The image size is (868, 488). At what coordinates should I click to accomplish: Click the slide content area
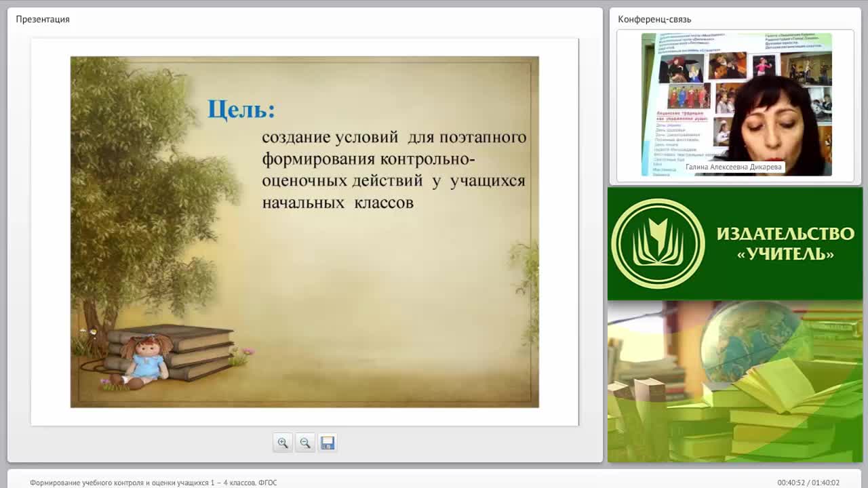(304, 232)
